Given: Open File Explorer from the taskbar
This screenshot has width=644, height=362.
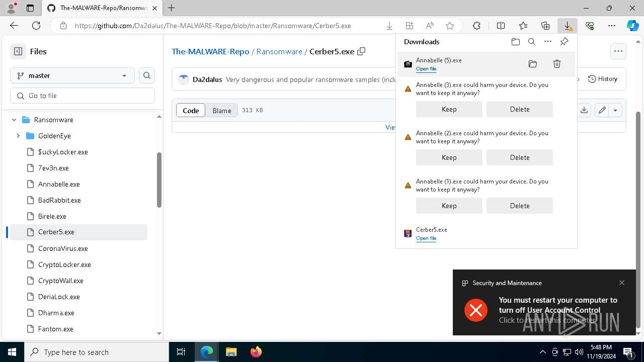Looking at the screenshot, I should (x=231, y=352).
